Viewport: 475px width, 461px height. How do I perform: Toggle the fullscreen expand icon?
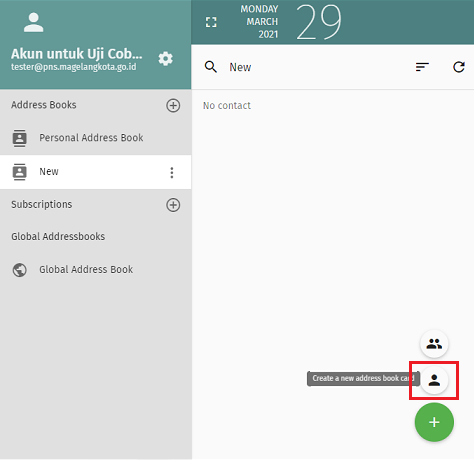pos(211,22)
